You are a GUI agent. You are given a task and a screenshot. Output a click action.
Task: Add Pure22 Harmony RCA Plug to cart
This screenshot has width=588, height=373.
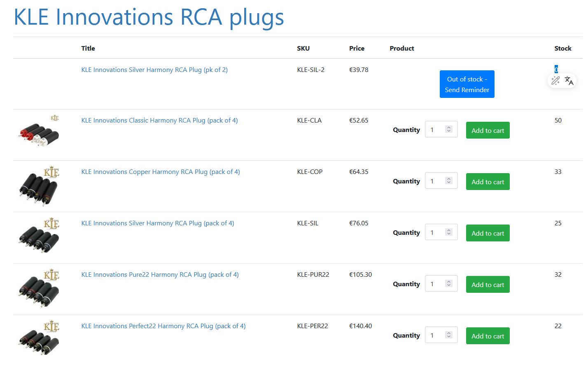tap(488, 285)
